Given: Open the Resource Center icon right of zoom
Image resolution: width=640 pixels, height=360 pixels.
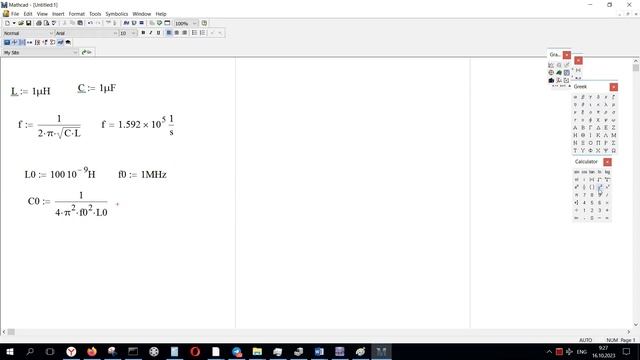Looking at the screenshot, I should (204, 23).
